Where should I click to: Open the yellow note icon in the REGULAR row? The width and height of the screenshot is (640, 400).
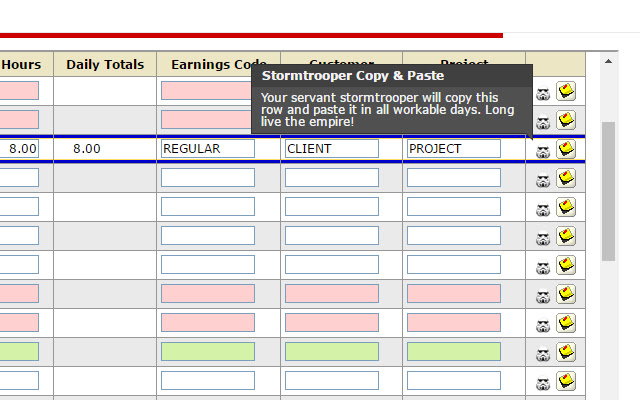pyautogui.click(x=566, y=149)
